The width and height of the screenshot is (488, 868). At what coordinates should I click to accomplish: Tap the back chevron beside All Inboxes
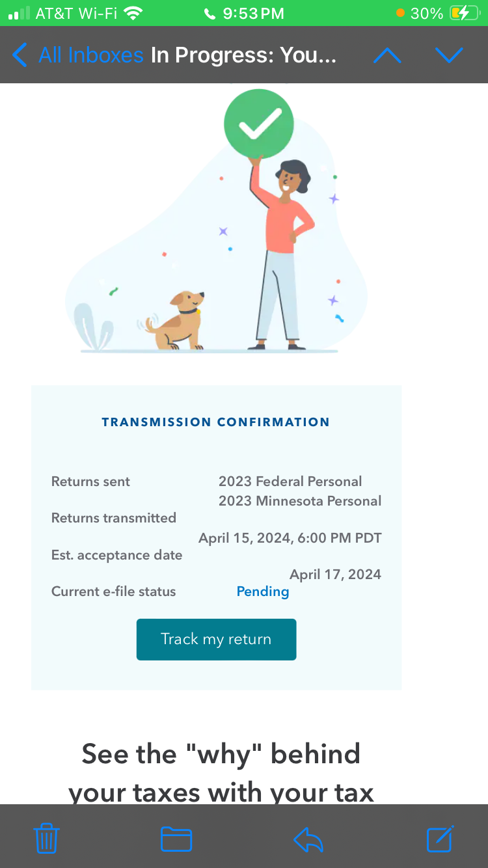[20, 55]
